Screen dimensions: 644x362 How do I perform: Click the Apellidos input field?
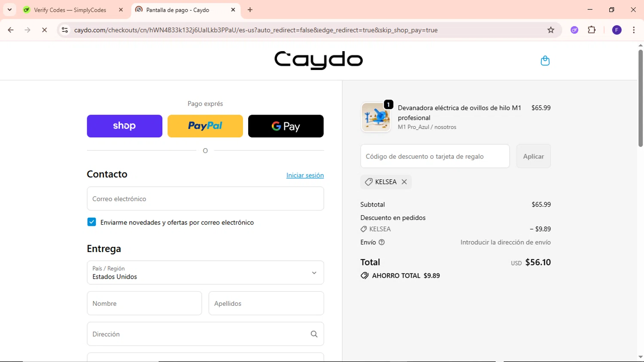point(266,303)
